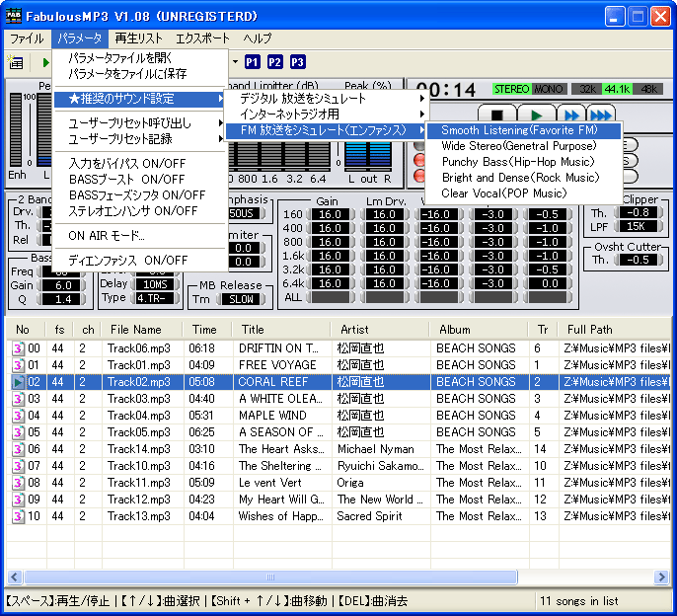
Task: Select the 48k sample rate indicator
Action: point(647,89)
